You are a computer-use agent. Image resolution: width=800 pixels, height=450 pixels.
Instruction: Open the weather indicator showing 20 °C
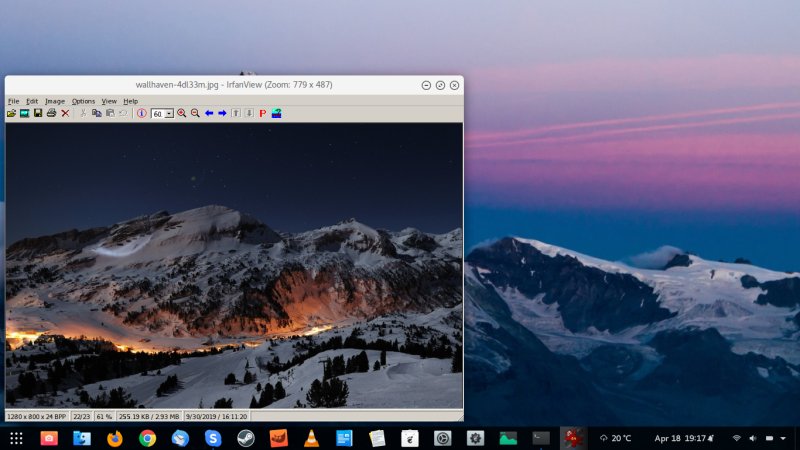616,438
